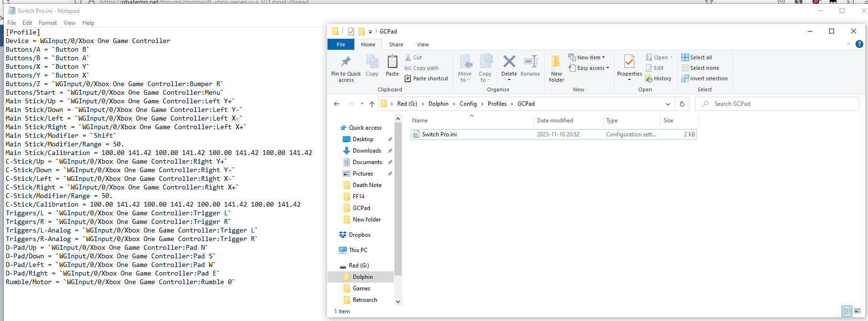The width and height of the screenshot is (868, 321).
Task: Select This PC in navigation pane
Action: 358,250
